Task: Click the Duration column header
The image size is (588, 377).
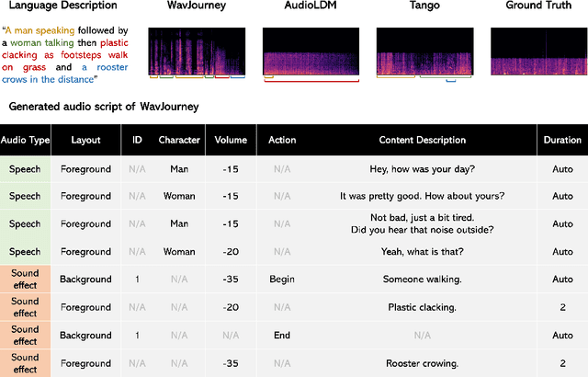Action: tap(562, 140)
